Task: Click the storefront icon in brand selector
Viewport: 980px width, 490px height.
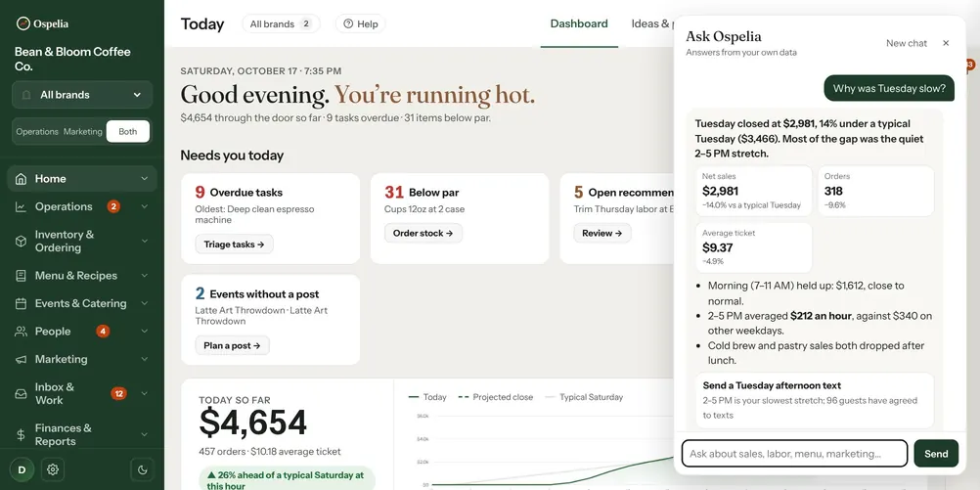Action: (x=26, y=95)
